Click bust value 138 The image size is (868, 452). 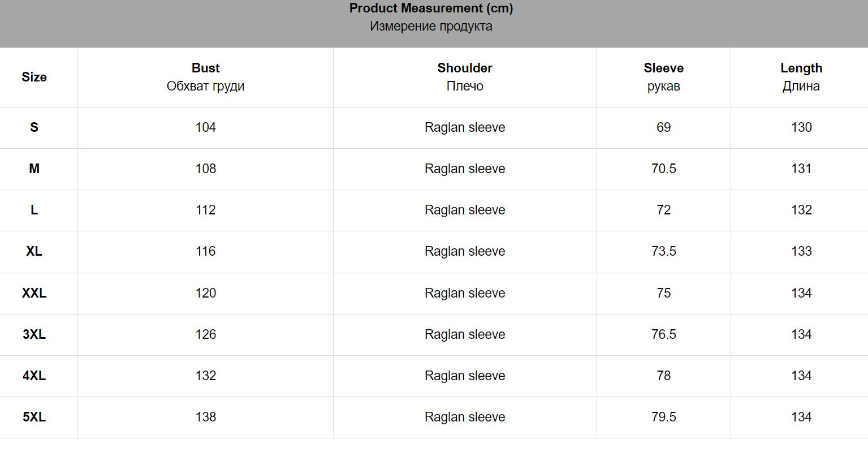click(x=205, y=417)
